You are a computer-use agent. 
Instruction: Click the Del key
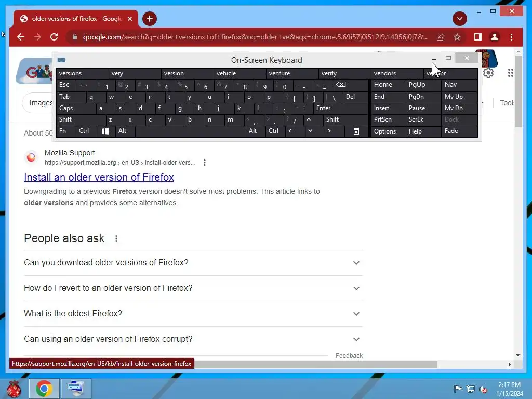[355, 97]
